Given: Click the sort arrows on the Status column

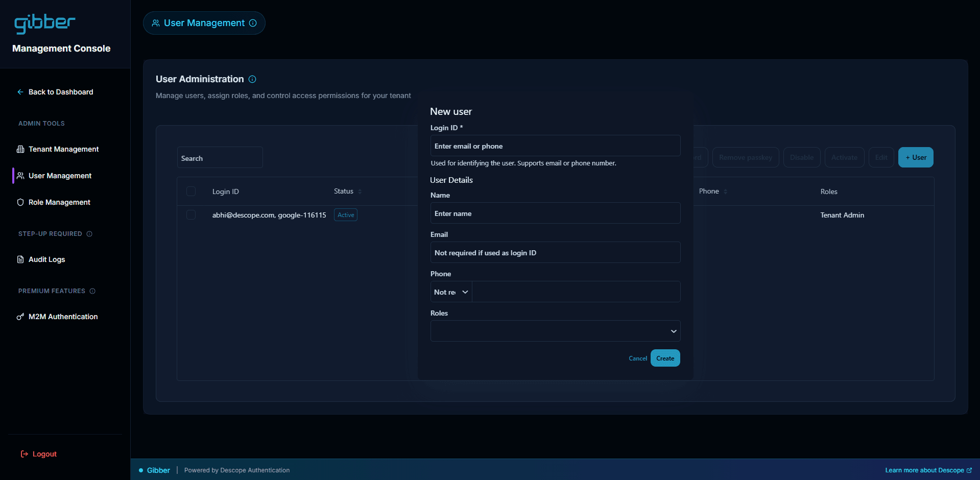Looking at the screenshot, I should (x=359, y=191).
